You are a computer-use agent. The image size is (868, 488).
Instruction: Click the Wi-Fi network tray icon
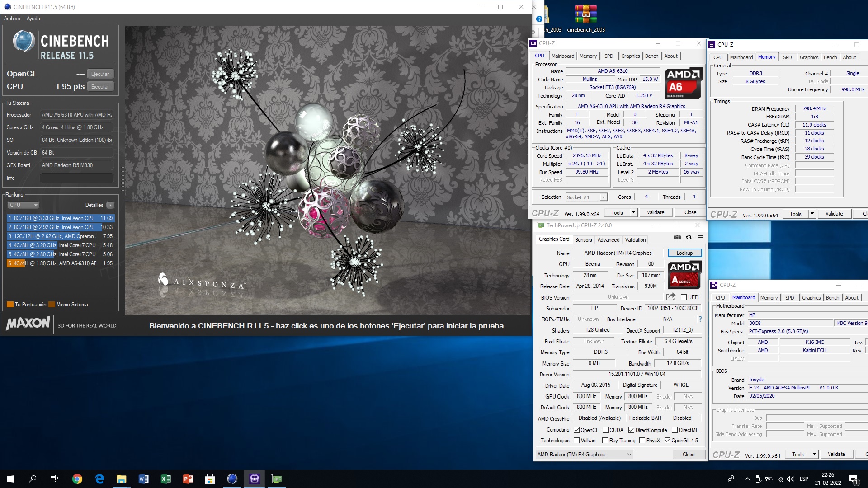pyautogui.click(x=780, y=479)
